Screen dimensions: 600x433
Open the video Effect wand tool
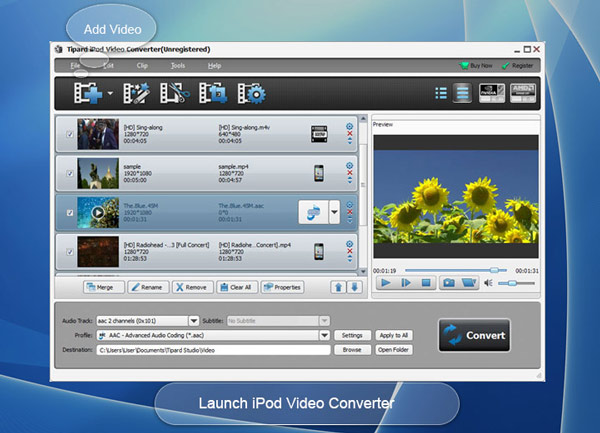[136, 93]
